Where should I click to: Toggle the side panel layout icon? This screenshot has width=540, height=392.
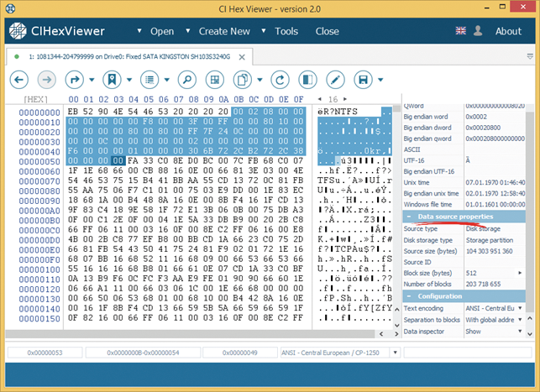point(307,80)
